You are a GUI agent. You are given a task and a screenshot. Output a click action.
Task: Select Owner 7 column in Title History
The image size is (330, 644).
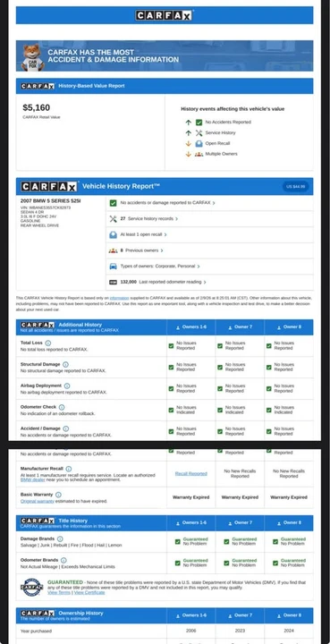click(240, 523)
